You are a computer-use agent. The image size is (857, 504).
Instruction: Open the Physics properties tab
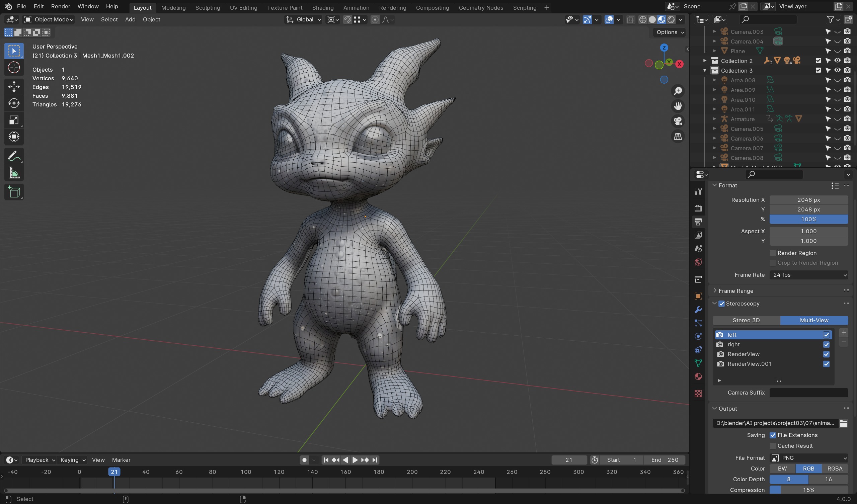click(698, 336)
